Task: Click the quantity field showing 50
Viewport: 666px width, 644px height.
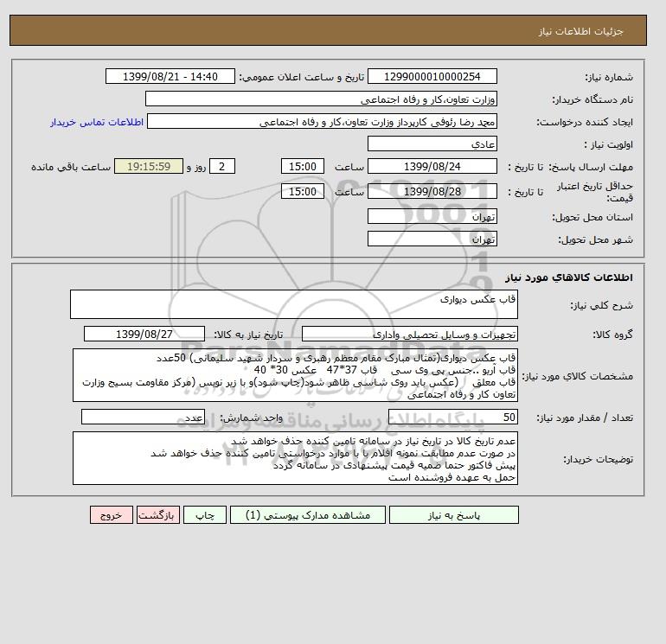Action: [452, 418]
